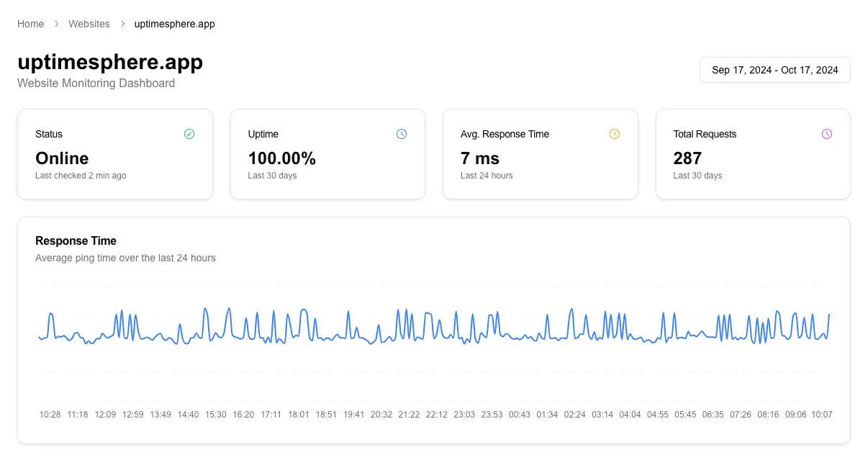
Task: Click the Last checked 2 min ago text
Action: coord(80,175)
